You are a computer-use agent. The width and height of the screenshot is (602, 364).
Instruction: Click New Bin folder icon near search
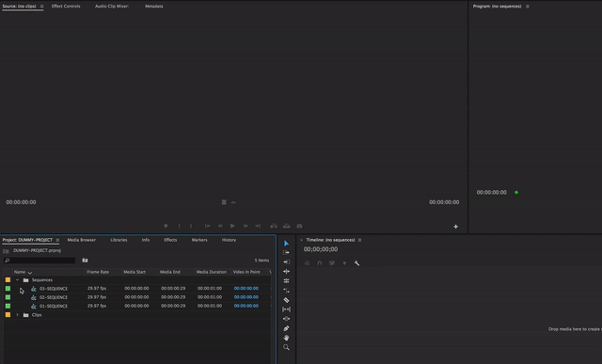pyautogui.click(x=85, y=261)
